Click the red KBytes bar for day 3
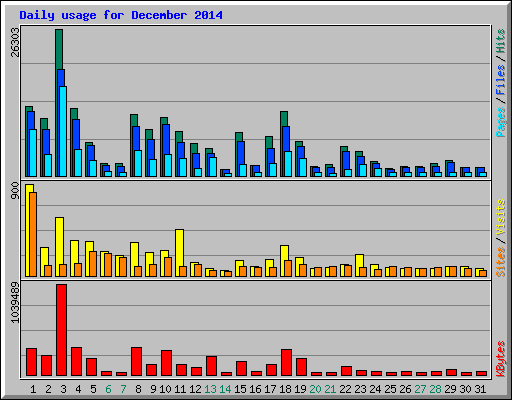This screenshot has height=400, width=512. tap(61, 330)
